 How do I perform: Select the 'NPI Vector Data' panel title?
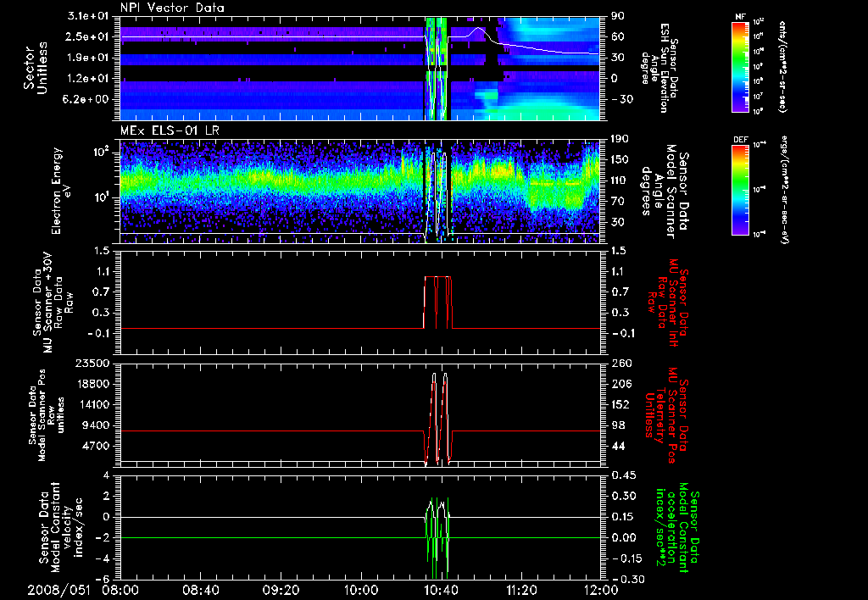point(172,8)
